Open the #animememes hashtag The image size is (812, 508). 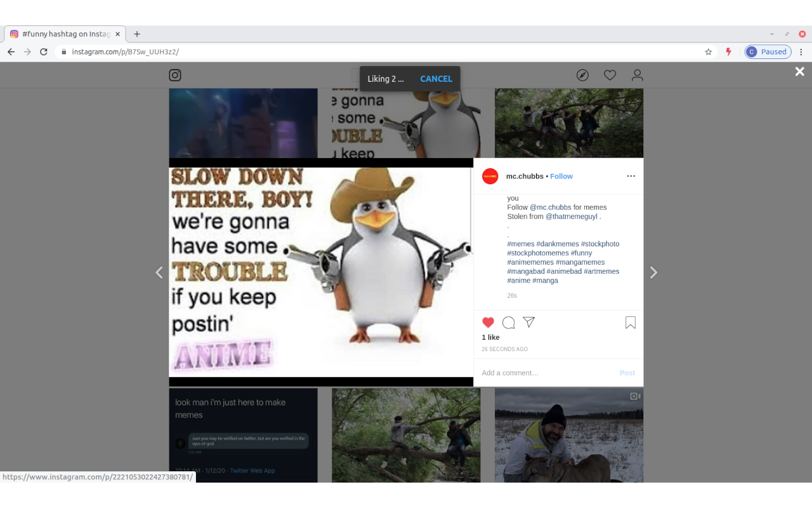click(530, 262)
